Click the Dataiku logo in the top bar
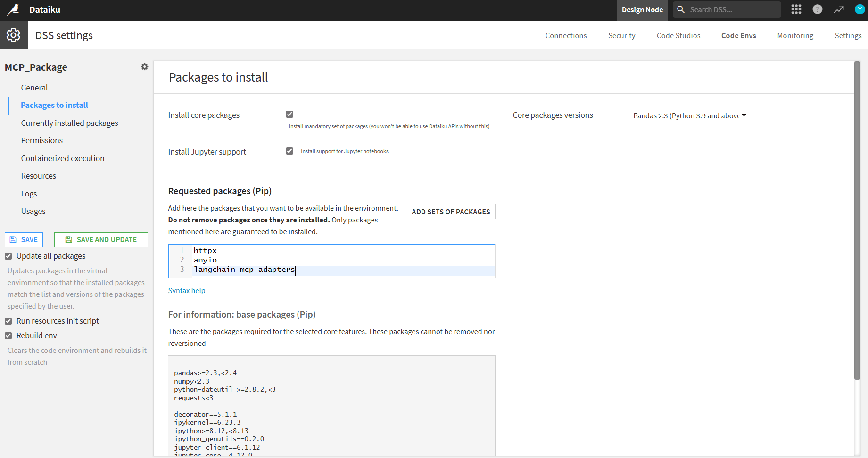This screenshot has width=868, height=458. coord(13,9)
